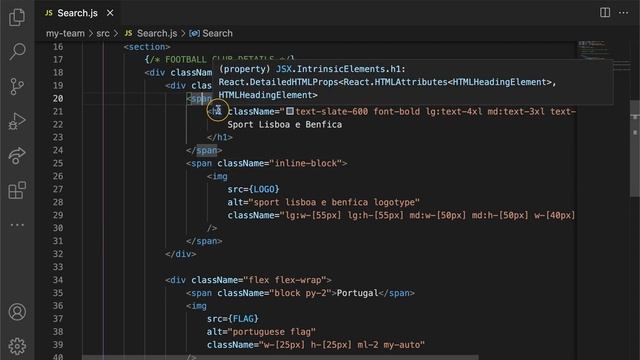Open the Run and Debug view

[x=17, y=121]
